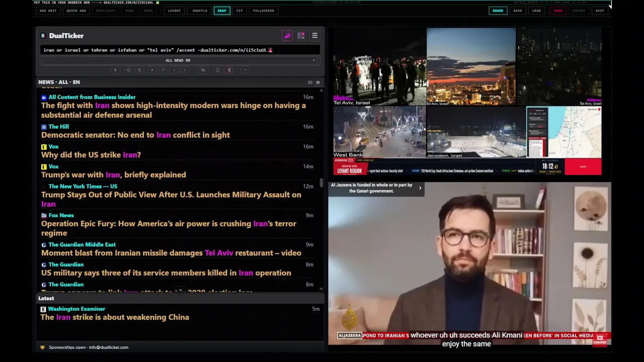The height and width of the screenshot is (362, 644).
Task: Expand the Al Jazeera funding notice arrow
Action: pyautogui.click(x=420, y=188)
